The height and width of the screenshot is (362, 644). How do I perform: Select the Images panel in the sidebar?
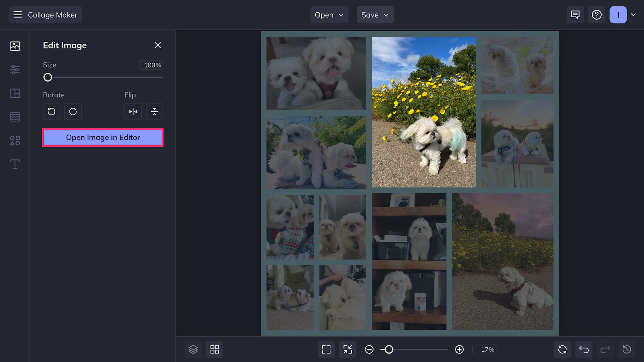(x=14, y=46)
